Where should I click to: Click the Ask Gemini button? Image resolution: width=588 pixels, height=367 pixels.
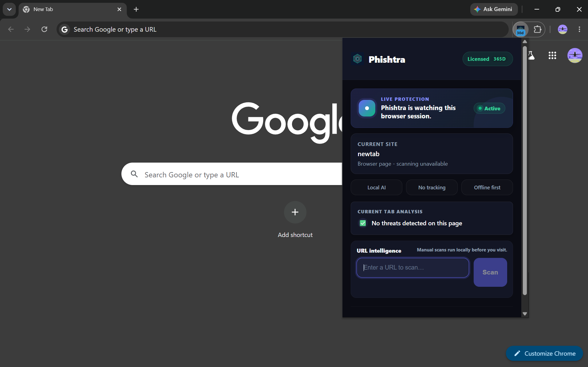tap(494, 9)
